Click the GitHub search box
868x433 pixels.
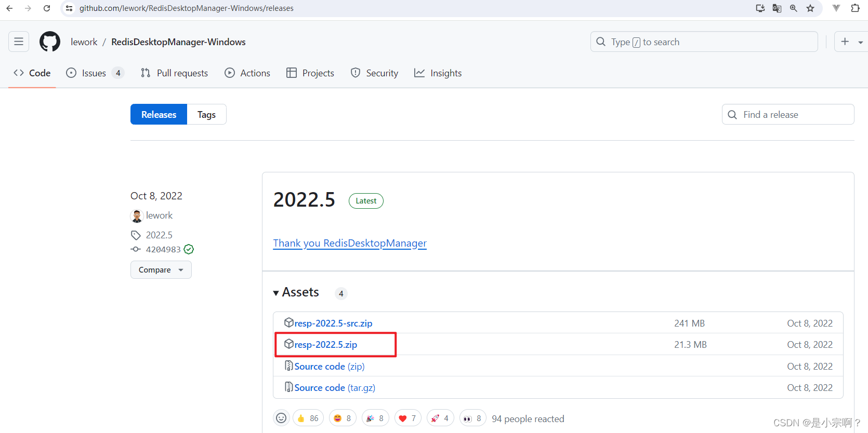(x=704, y=42)
